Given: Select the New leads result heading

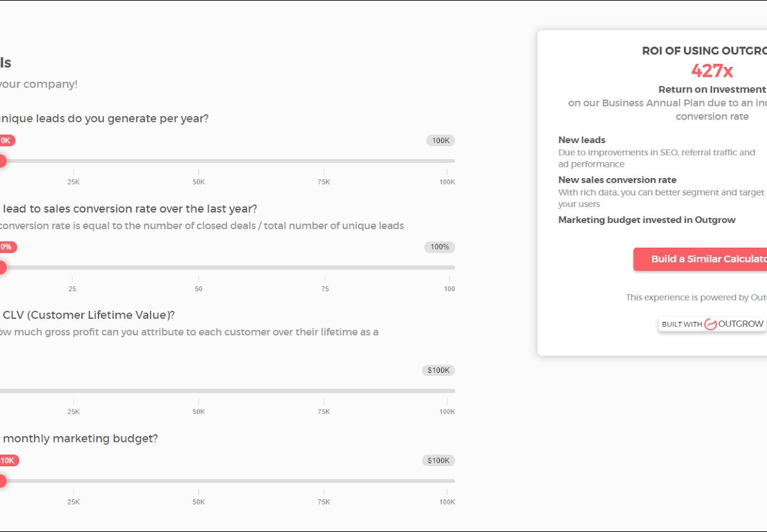Looking at the screenshot, I should coord(582,140).
